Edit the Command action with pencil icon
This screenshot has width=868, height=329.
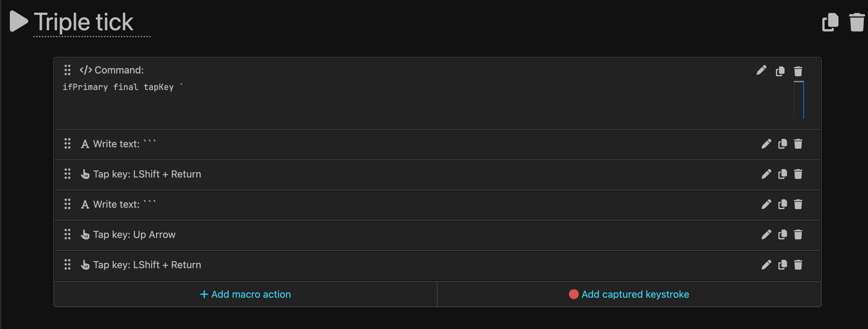[761, 71]
